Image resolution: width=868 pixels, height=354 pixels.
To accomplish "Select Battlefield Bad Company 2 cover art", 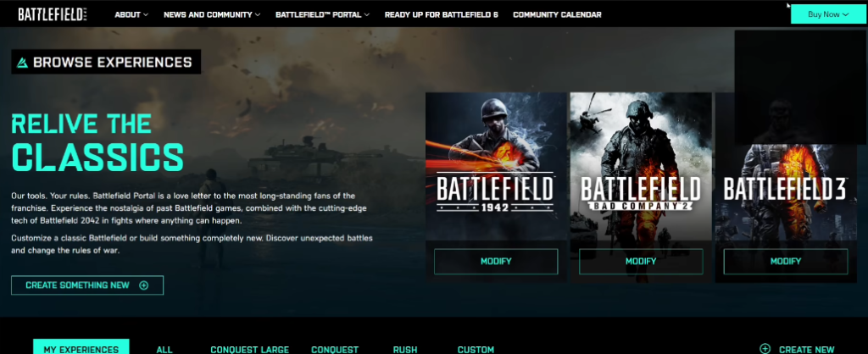I will [641, 166].
